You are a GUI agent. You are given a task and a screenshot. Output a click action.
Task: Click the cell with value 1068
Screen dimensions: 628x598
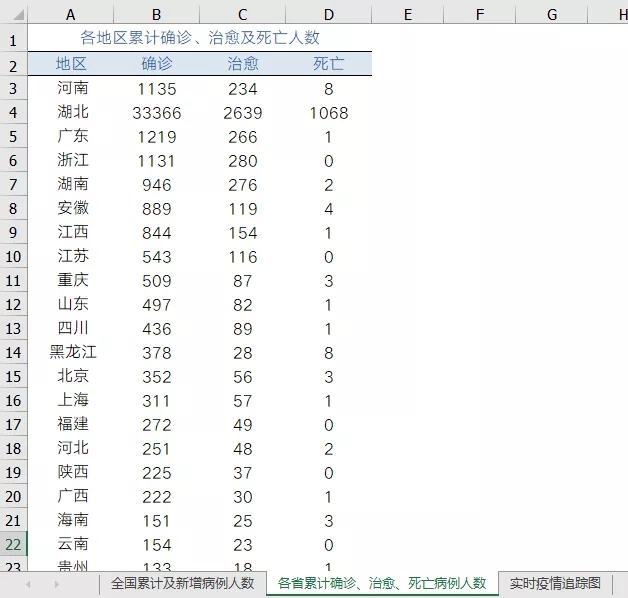[329, 112]
